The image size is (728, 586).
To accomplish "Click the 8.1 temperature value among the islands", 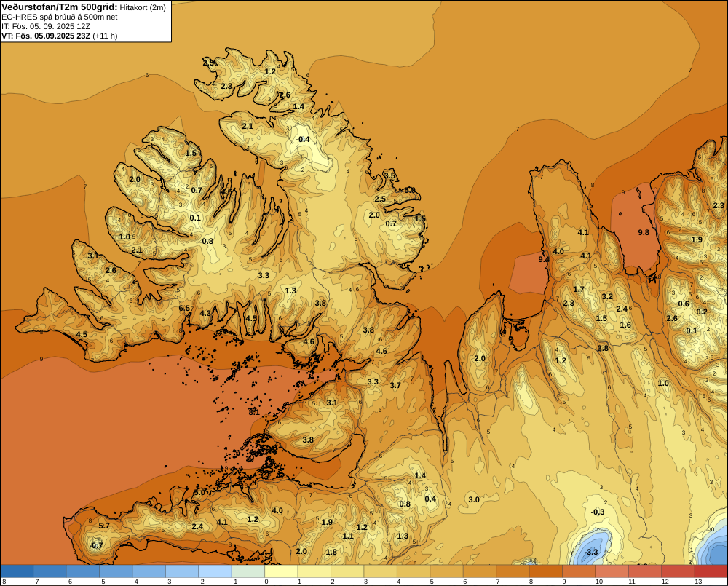I will [254, 412].
